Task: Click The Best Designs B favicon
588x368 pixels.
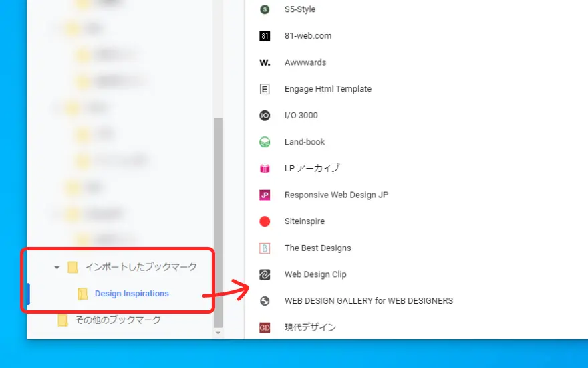Action: [265, 248]
